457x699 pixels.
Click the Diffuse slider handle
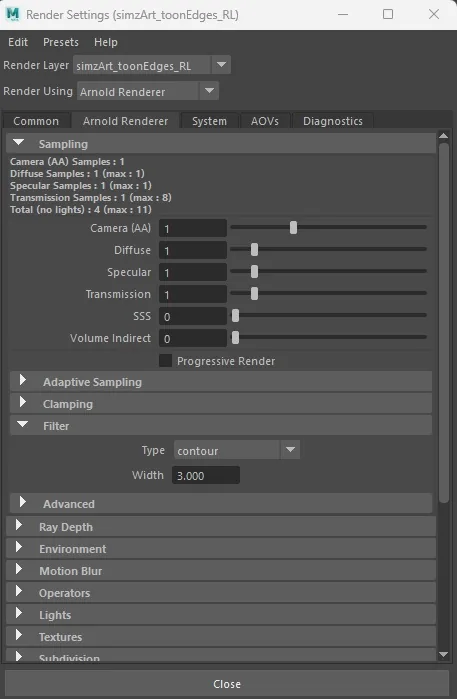254,250
